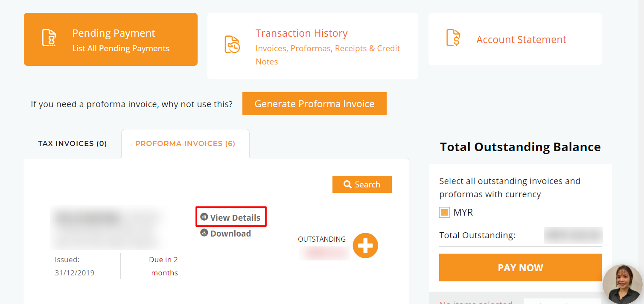Click the Download link text
The height and width of the screenshot is (304, 644).
(x=230, y=234)
